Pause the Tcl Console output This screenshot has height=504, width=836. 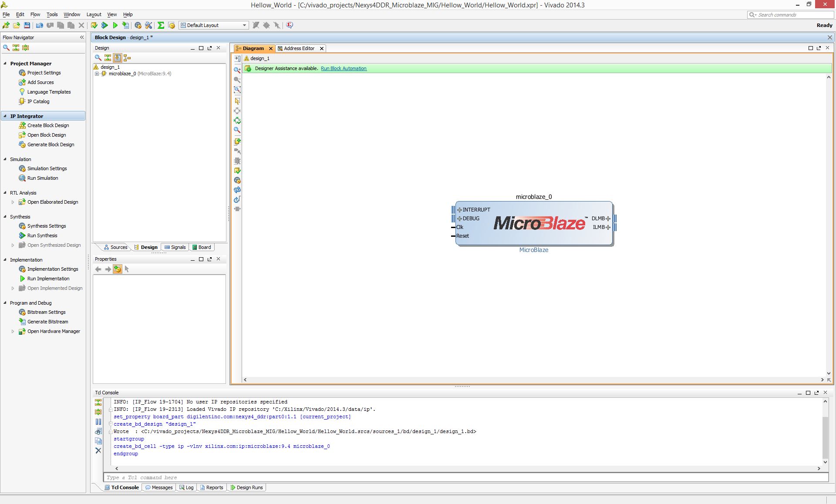point(98,422)
